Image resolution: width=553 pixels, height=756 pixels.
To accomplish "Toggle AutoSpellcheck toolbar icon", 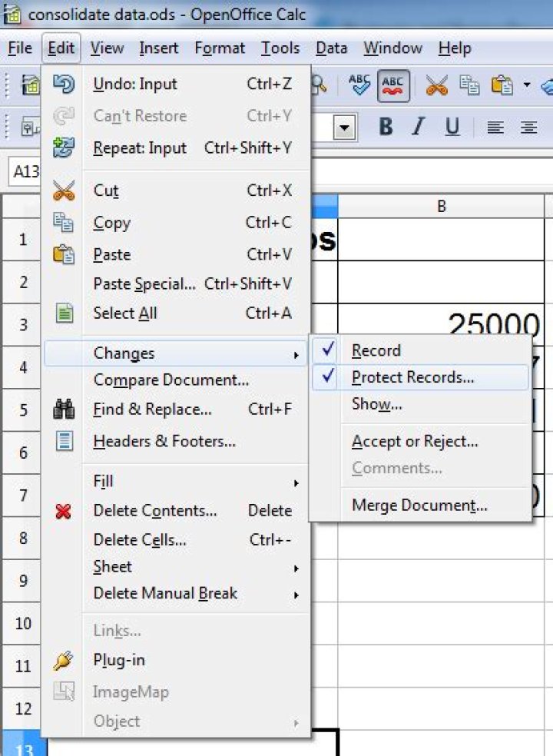I will (393, 85).
